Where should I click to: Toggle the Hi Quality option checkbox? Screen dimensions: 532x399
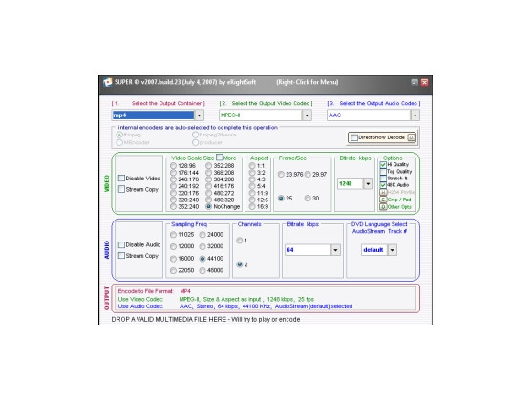tap(383, 164)
